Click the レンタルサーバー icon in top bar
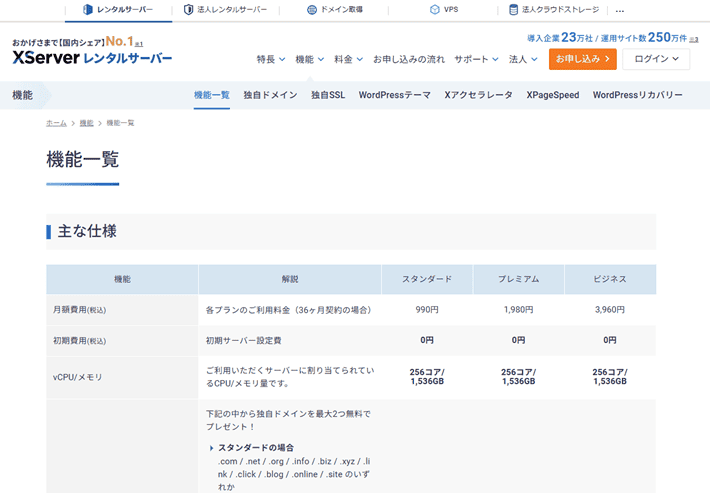 [87, 10]
